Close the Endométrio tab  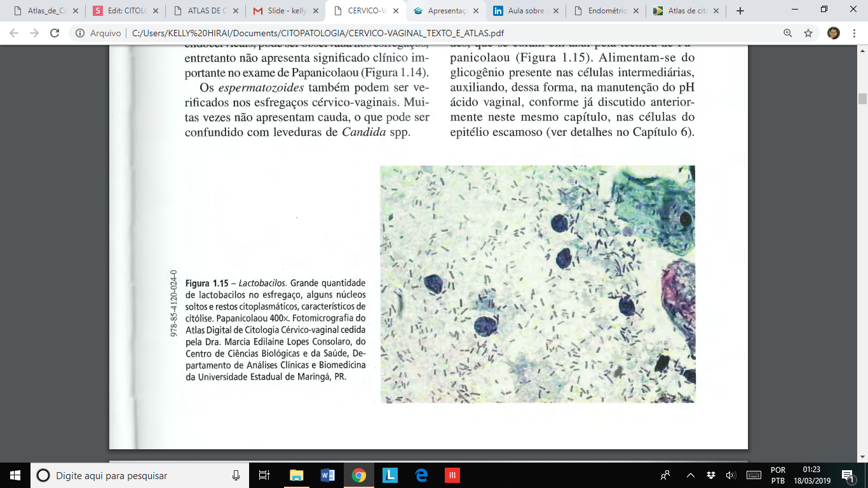click(635, 11)
